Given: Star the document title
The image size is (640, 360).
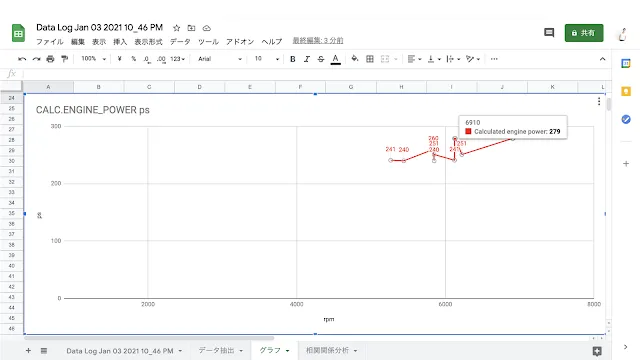Looking at the screenshot, I should (x=176, y=28).
